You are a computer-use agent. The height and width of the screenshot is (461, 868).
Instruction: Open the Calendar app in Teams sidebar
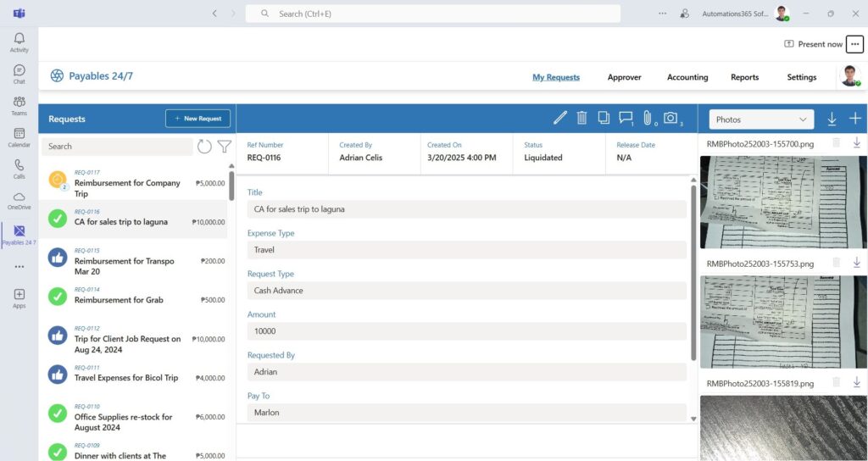(19, 137)
